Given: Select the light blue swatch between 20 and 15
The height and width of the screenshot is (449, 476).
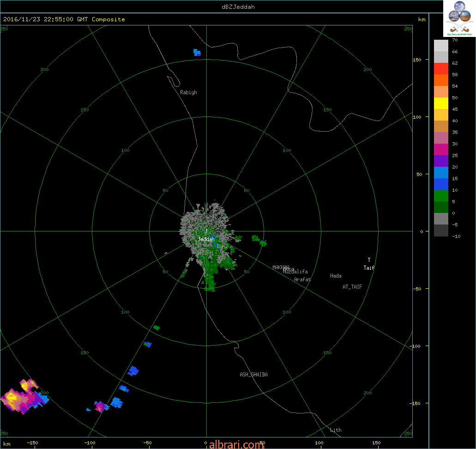Looking at the screenshot, I should (441, 173).
